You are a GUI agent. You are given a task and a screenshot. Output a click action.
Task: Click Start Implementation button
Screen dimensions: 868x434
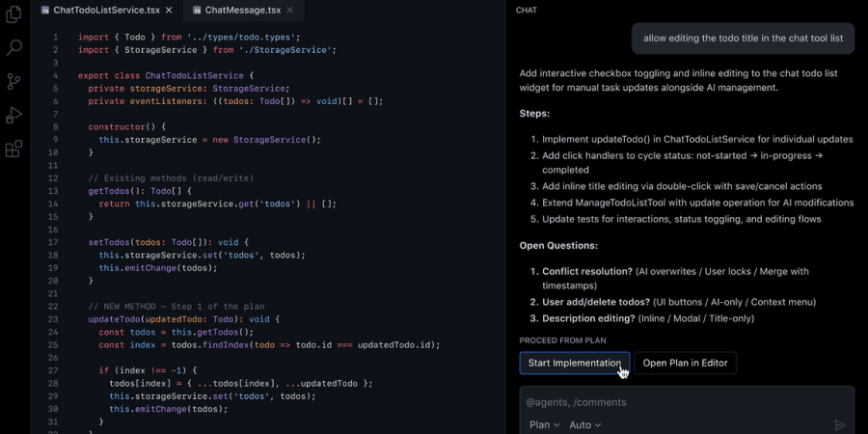tap(575, 364)
